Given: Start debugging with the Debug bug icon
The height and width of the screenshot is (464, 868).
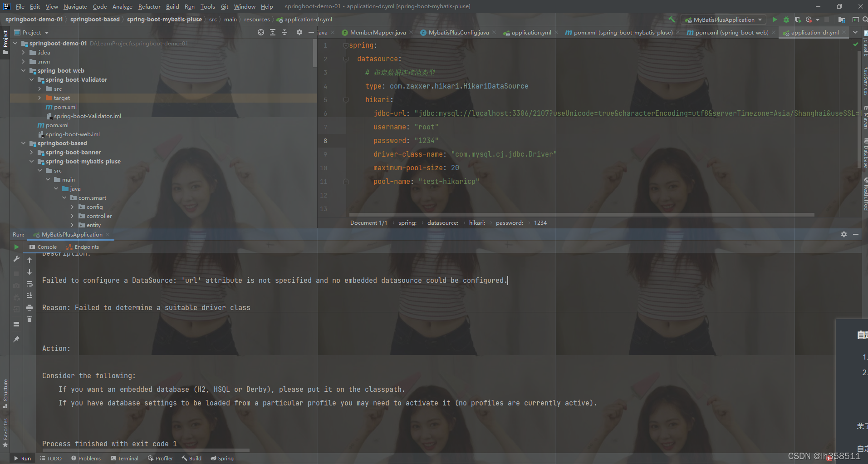Looking at the screenshot, I should (786, 20).
